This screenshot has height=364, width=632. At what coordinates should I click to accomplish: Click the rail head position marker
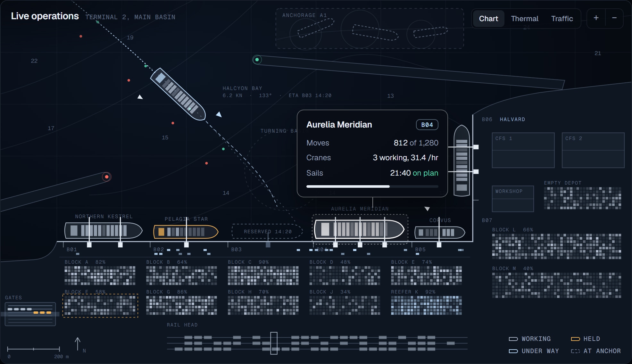[274, 343]
